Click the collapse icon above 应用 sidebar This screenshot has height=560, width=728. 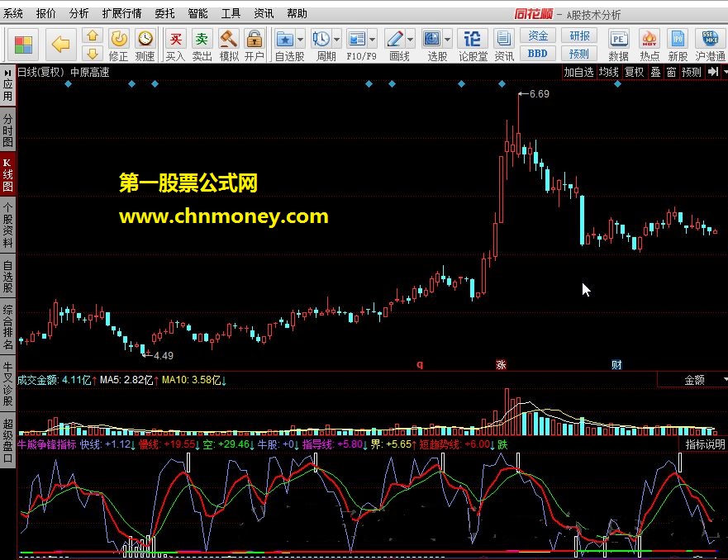[7, 73]
